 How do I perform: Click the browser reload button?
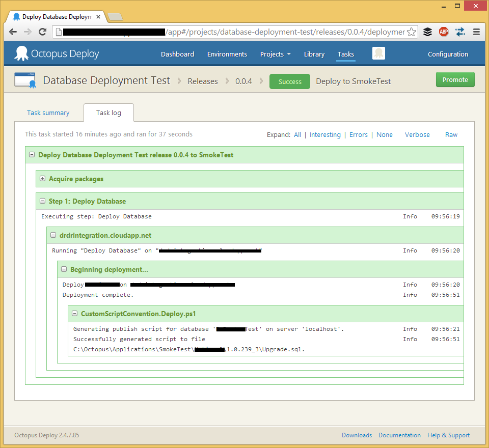tap(43, 32)
